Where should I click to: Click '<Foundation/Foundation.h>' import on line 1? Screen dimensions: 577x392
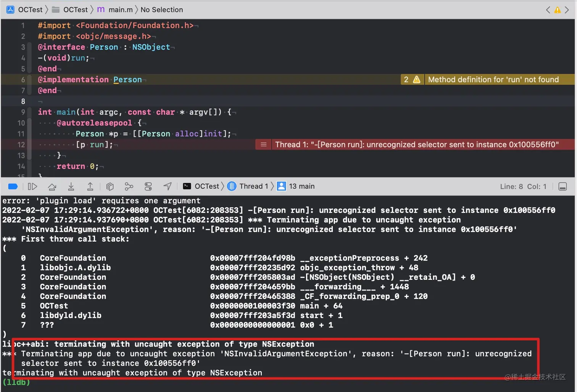[135, 25]
